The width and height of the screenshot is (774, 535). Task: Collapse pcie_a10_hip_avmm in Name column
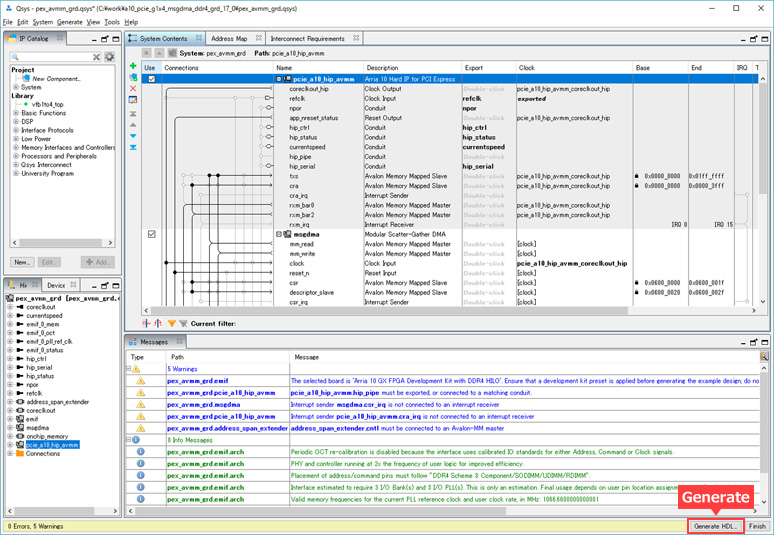[x=279, y=79]
